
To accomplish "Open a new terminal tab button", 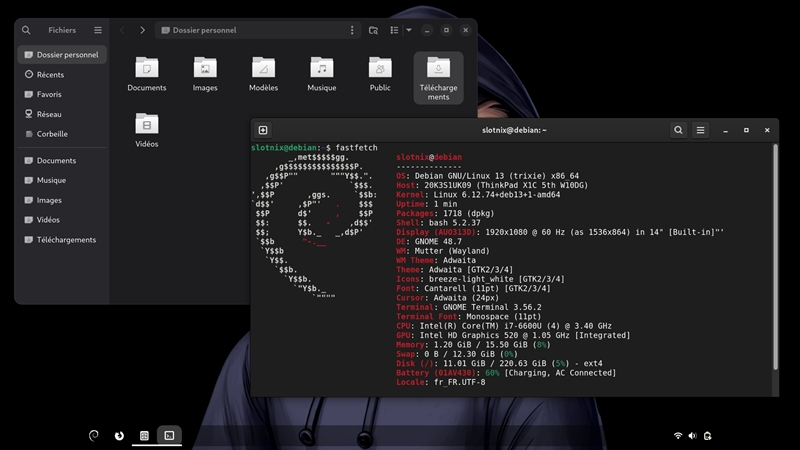I will click(x=263, y=130).
